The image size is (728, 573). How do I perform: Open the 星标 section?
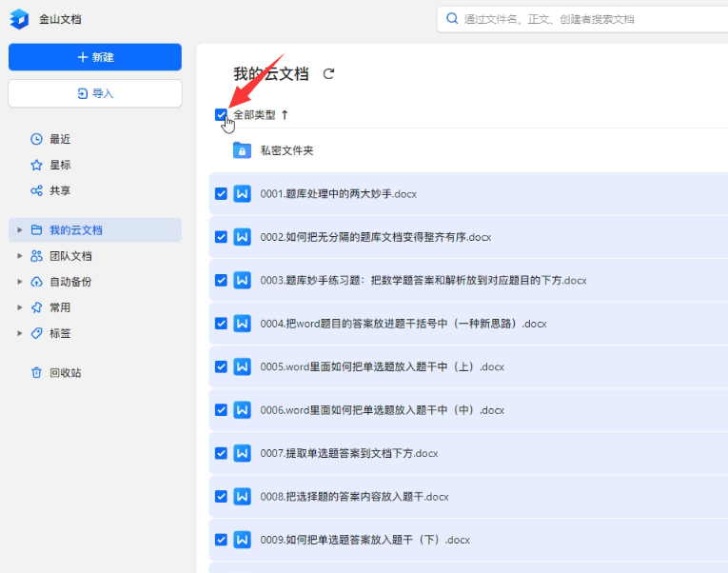60,165
